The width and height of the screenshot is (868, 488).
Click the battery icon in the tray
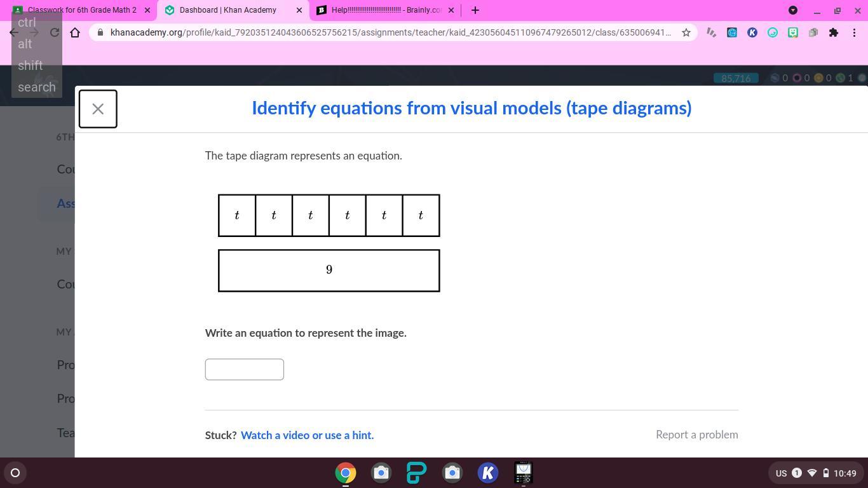(826, 473)
